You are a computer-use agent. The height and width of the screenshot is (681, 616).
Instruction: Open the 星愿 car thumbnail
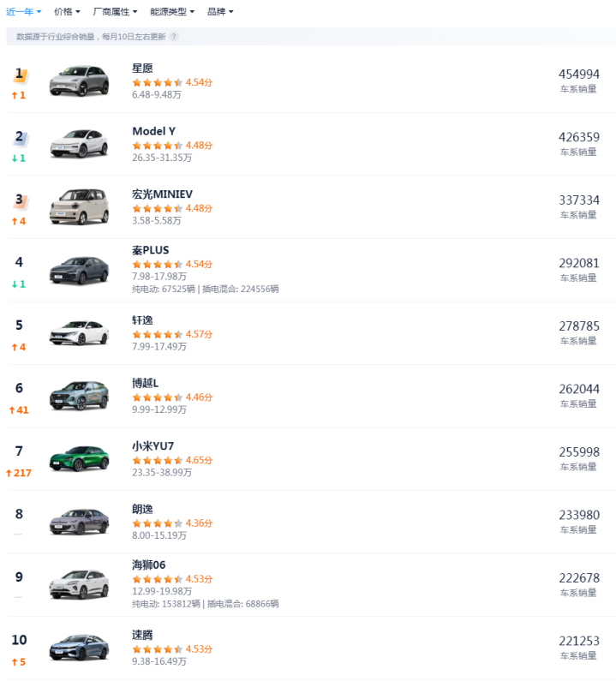79,81
